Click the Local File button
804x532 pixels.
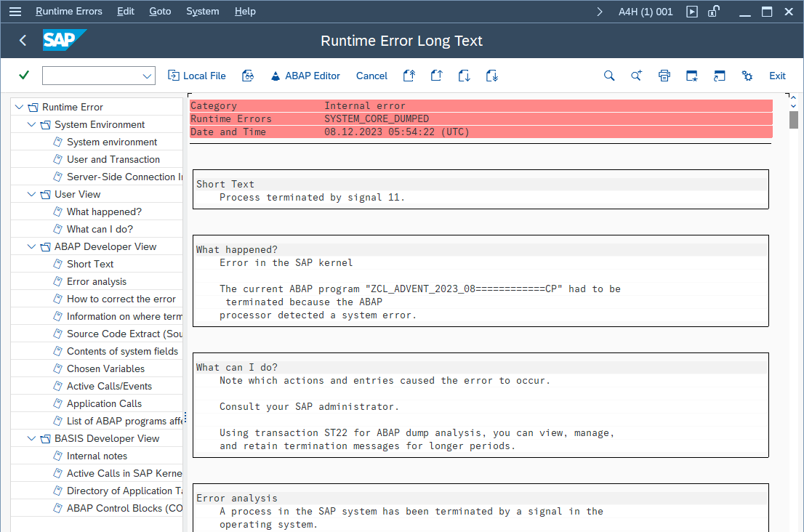click(196, 76)
